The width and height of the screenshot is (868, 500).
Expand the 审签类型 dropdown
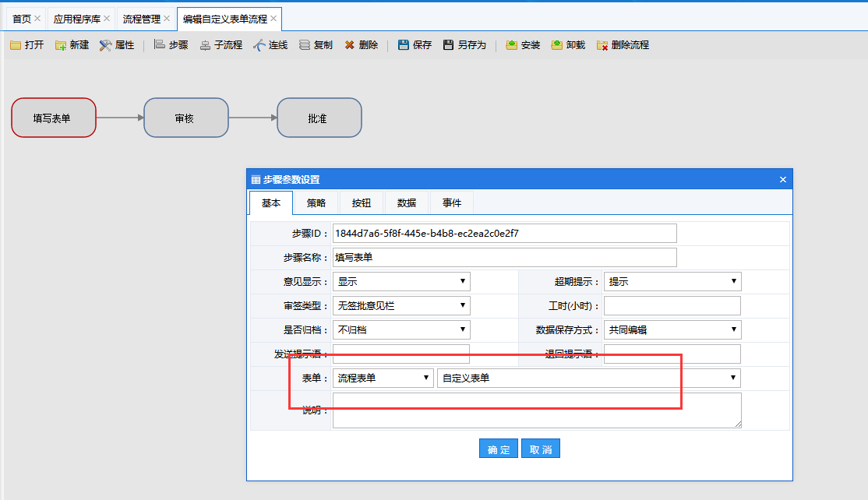coord(401,306)
